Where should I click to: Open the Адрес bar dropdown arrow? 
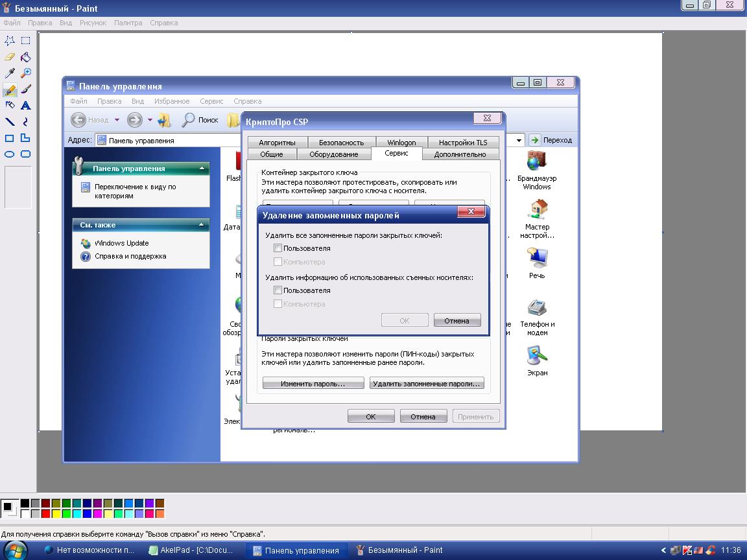click(x=519, y=140)
